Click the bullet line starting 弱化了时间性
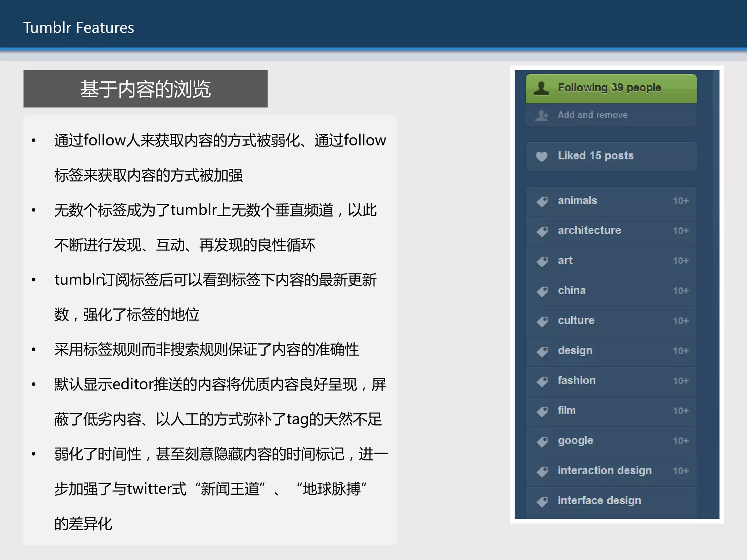 (221, 454)
